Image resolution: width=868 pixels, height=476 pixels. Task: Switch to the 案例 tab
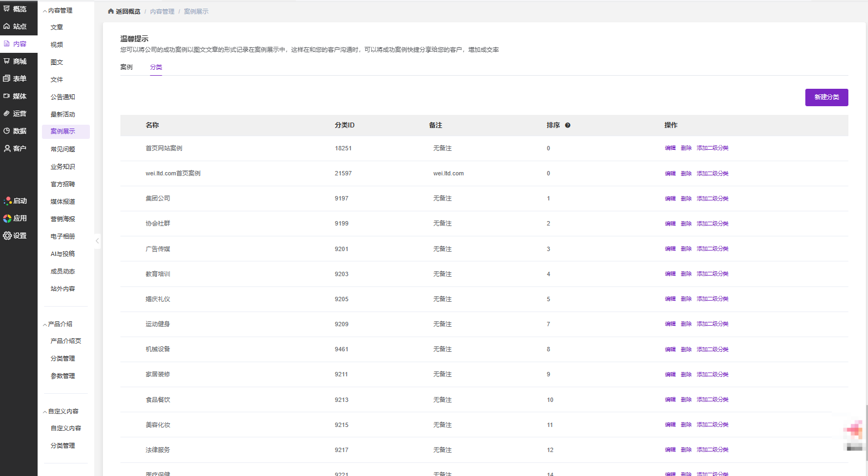[x=126, y=67]
